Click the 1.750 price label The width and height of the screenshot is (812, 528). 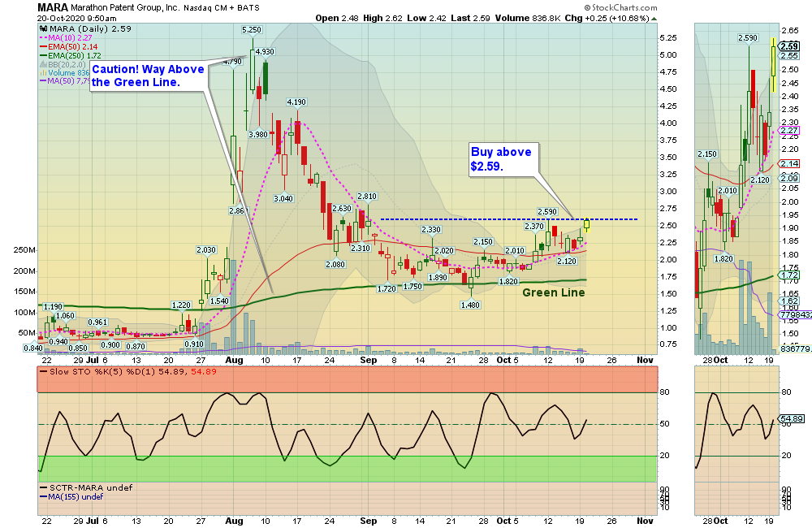point(412,287)
